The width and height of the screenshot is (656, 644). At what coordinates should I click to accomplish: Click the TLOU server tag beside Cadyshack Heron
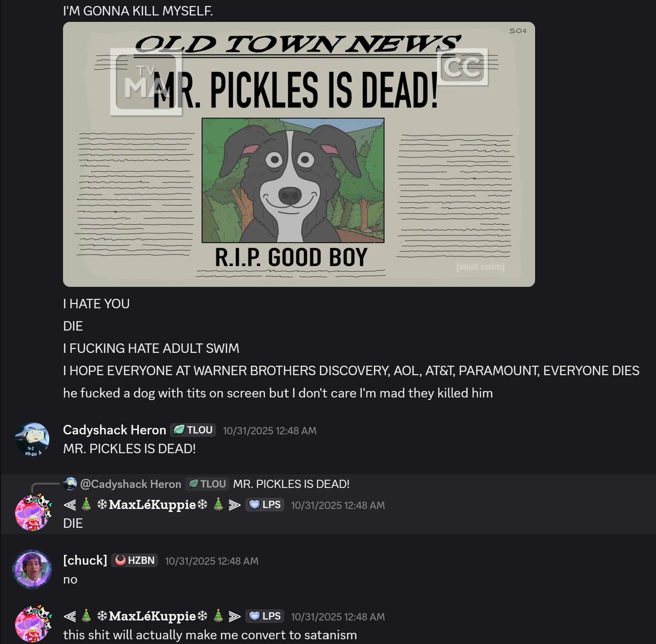pos(193,430)
